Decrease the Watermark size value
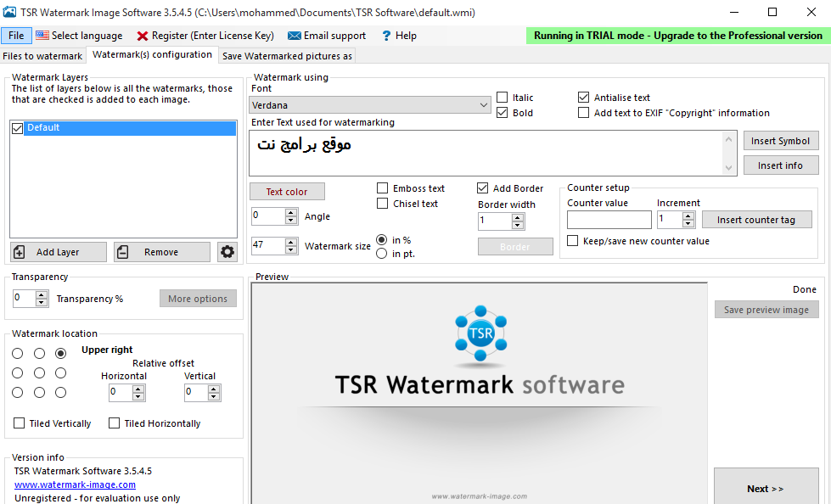This screenshot has width=831, height=504. [x=291, y=249]
